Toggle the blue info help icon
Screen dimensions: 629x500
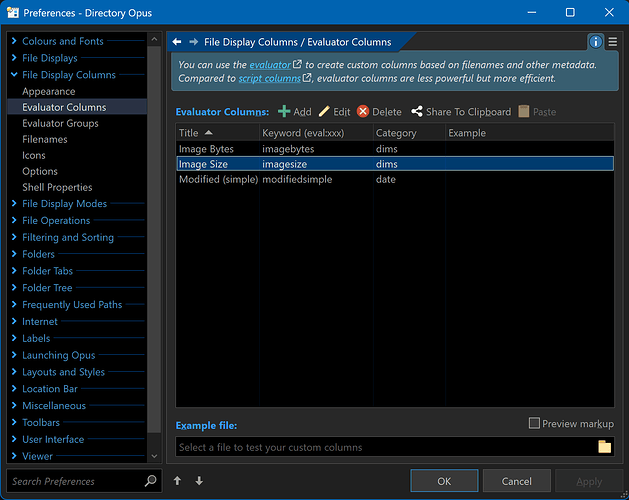click(595, 42)
